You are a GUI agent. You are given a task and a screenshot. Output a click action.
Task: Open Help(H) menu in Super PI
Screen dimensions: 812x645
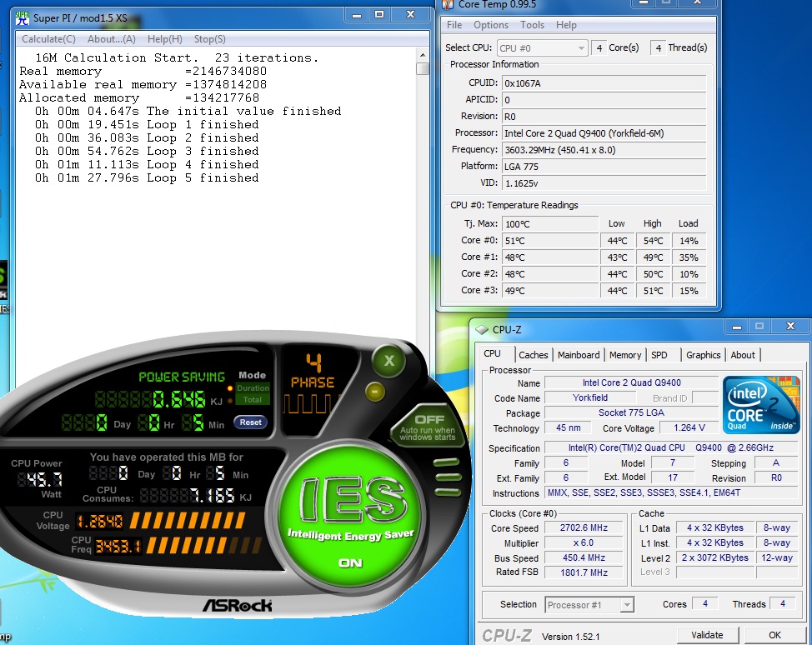pyautogui.click(x=165, y=39)
